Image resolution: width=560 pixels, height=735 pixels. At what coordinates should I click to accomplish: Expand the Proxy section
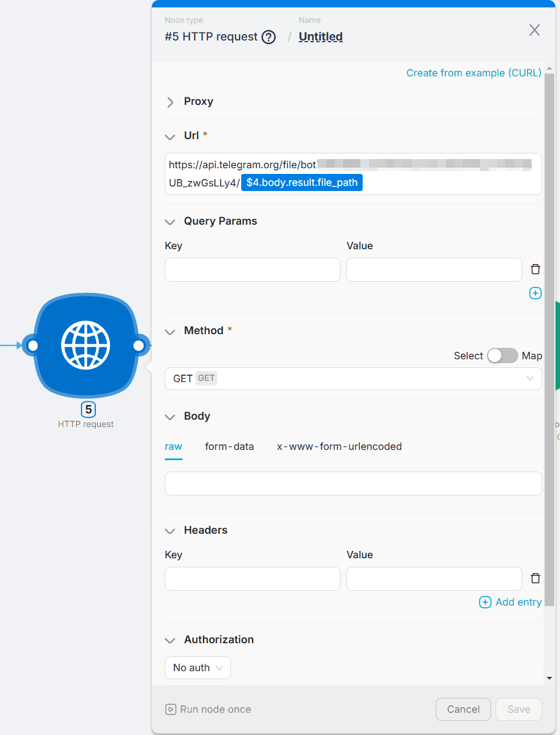tap(170, 102)
